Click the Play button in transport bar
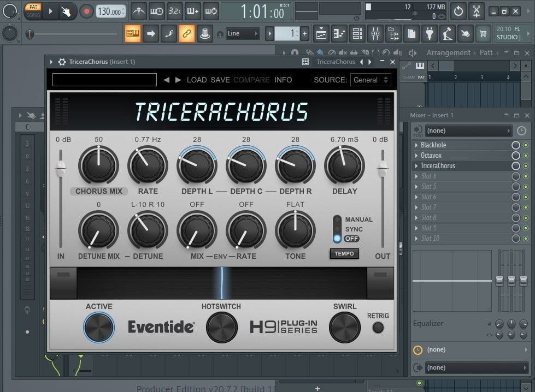This screenshot has height=392, width=535. click(x=50, y=11)
